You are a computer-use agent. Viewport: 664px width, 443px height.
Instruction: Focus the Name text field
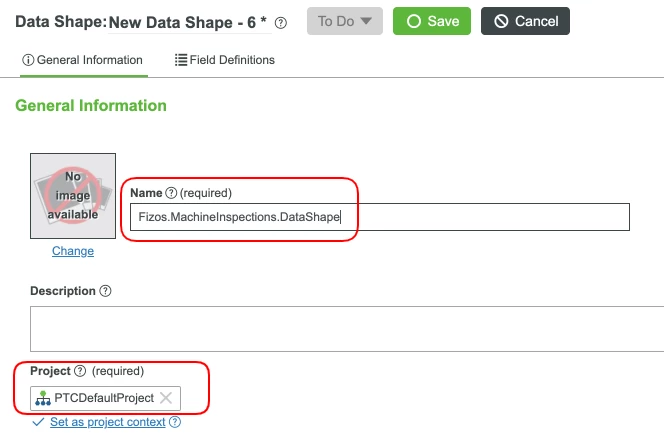click(x=379, y=218)
